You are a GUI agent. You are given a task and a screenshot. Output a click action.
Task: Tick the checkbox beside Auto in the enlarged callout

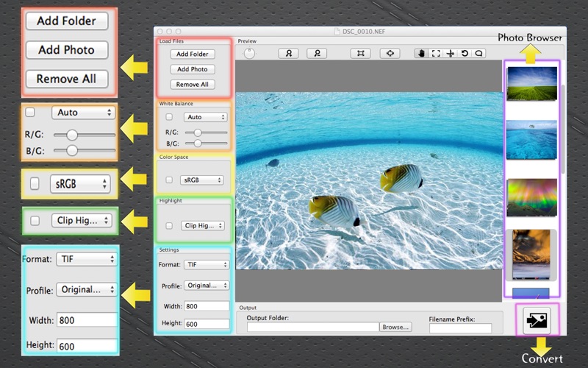[x=30, y=113]
